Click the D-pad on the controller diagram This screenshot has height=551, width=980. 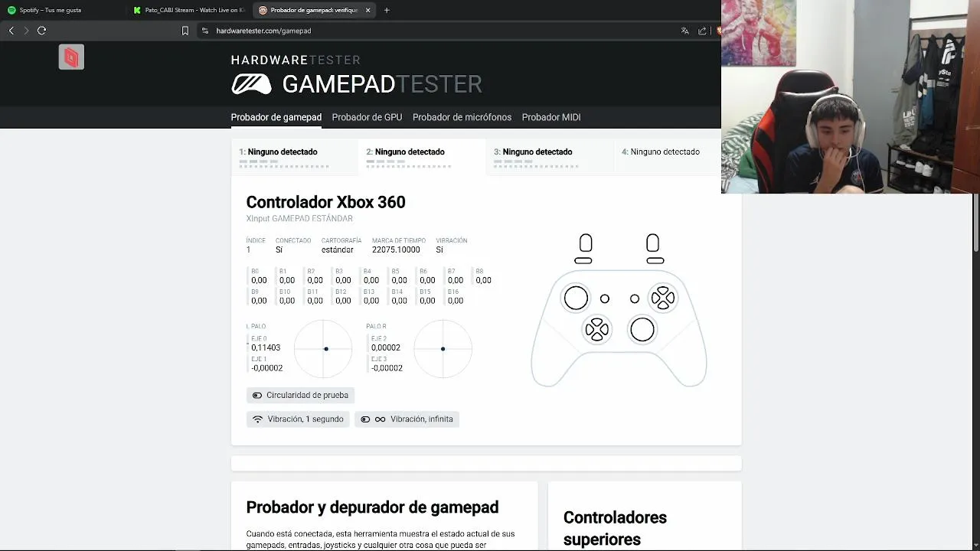click(596, 330)
